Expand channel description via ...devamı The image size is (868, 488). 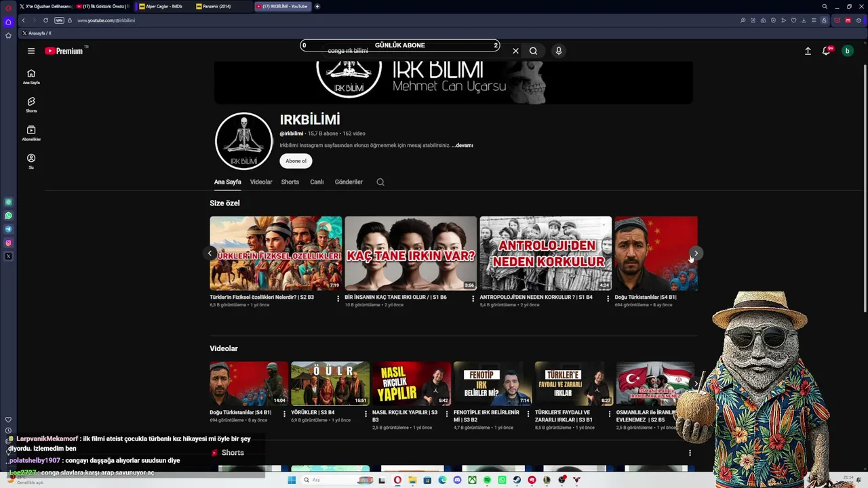click(462, 145)
